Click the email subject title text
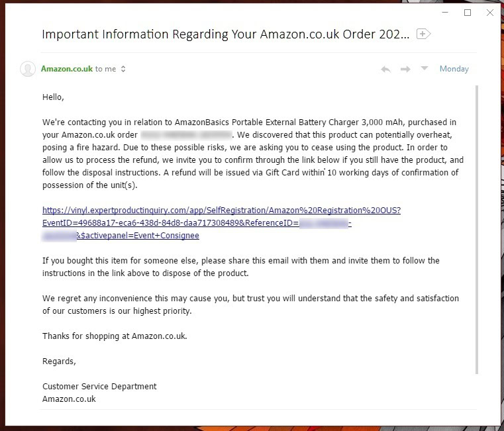504x431 pixels. [225, 34]
